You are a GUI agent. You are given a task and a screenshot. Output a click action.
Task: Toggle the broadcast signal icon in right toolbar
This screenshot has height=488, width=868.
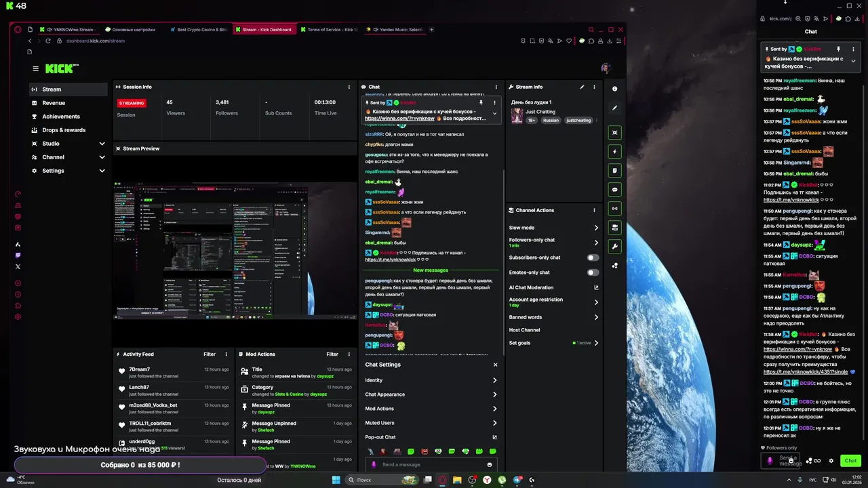[614, 209]
